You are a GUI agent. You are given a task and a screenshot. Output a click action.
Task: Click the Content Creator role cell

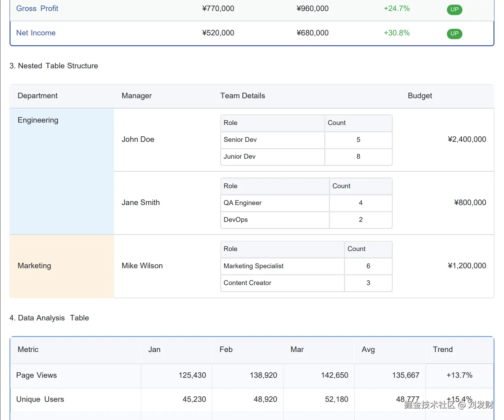pyautogui.click(x=247, y=283)
